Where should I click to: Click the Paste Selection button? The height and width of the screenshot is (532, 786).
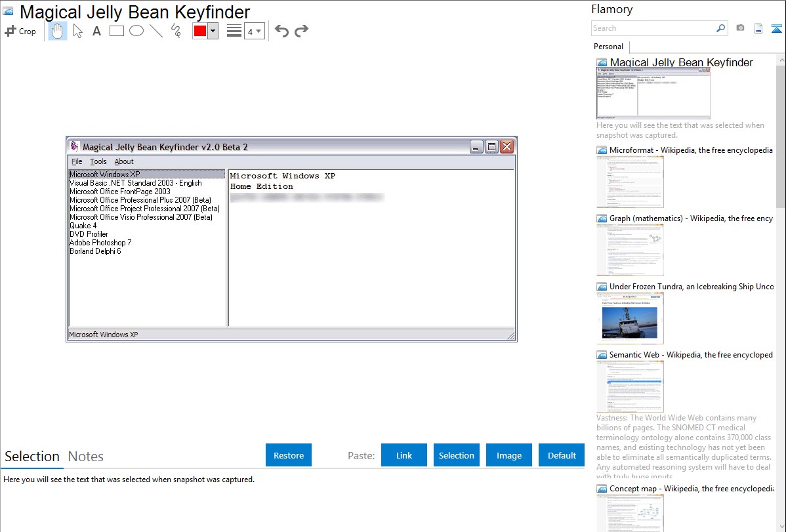[456, 455]
